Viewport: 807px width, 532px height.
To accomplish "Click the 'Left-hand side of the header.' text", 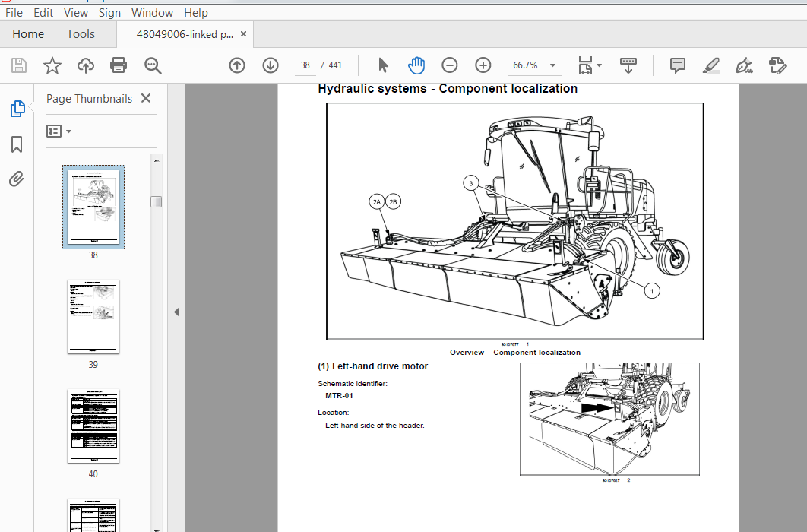I will pos(375,426).
